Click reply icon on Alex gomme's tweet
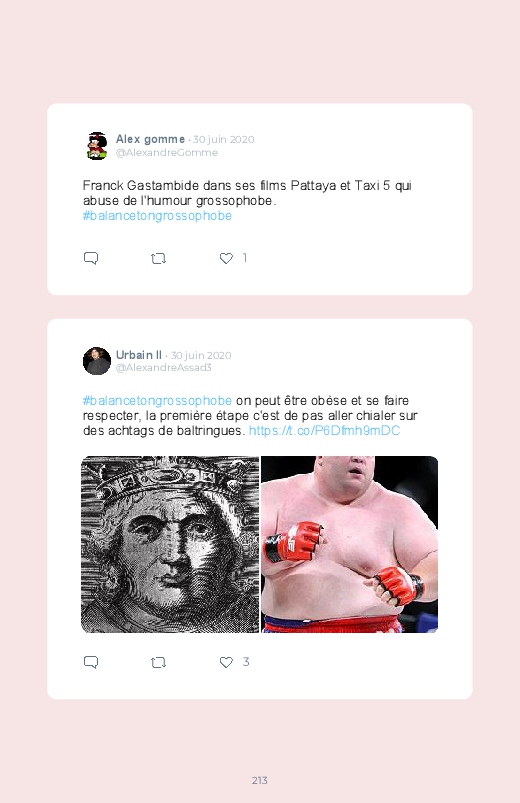 91,258
